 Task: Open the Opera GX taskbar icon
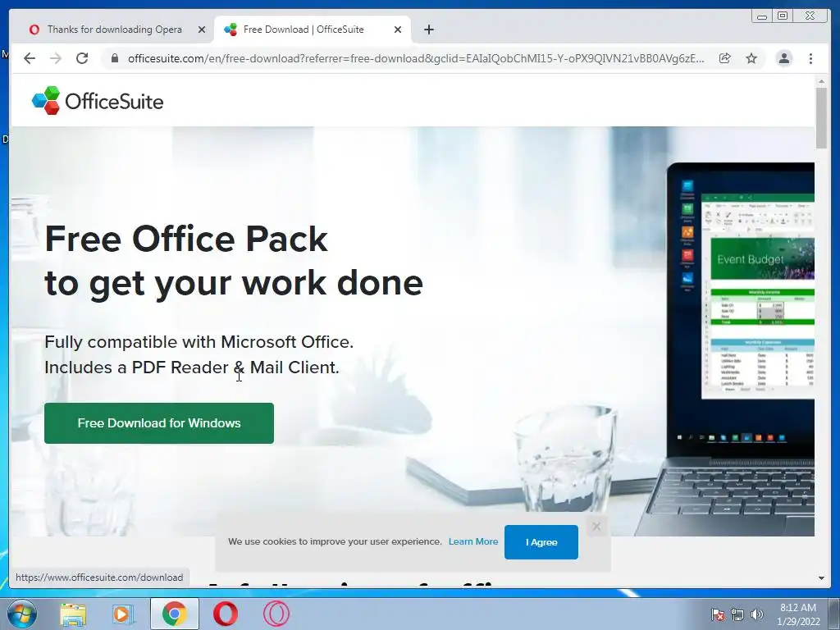[x=276, y=614]
